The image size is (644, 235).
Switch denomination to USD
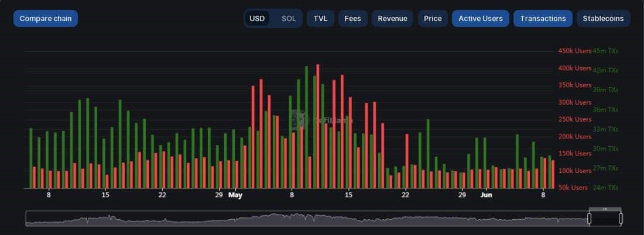(x=257, y=19)
